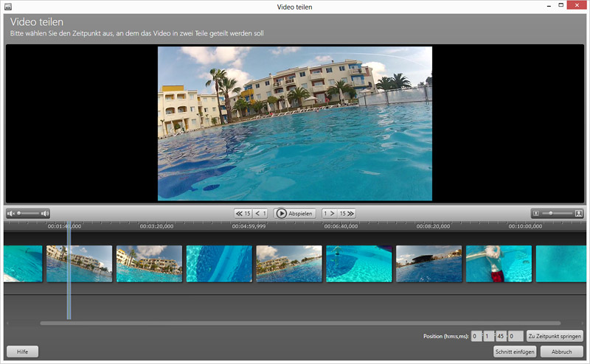Click the Schnitt einfügen button
This screenshot has width=590, height=364.
click(515, 351)
